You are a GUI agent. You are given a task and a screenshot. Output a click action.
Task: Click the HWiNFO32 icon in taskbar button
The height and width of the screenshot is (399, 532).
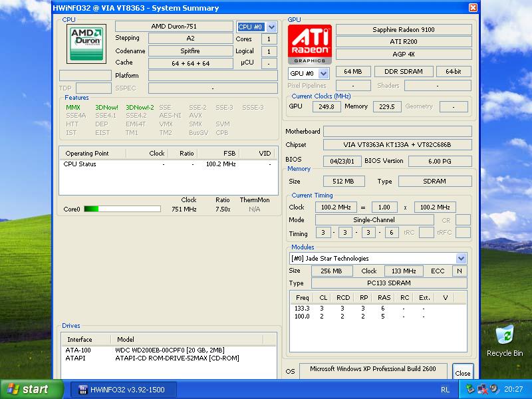click(x=83, y=390)
